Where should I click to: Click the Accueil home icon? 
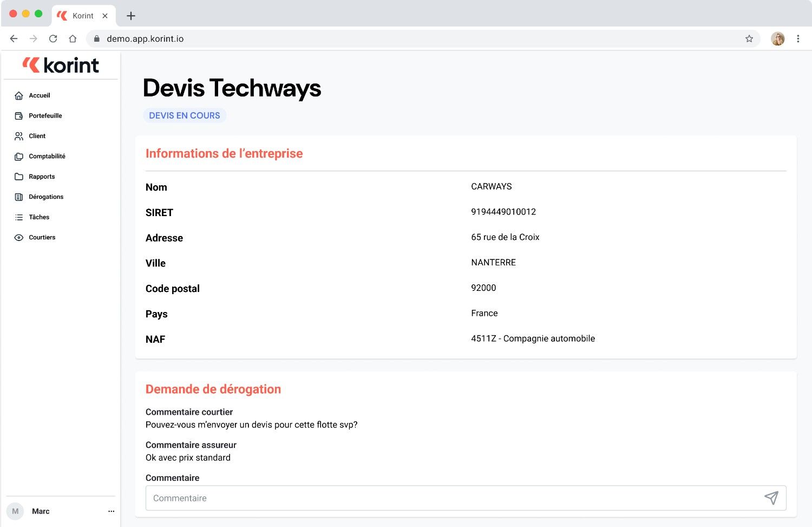click(19, 95)
